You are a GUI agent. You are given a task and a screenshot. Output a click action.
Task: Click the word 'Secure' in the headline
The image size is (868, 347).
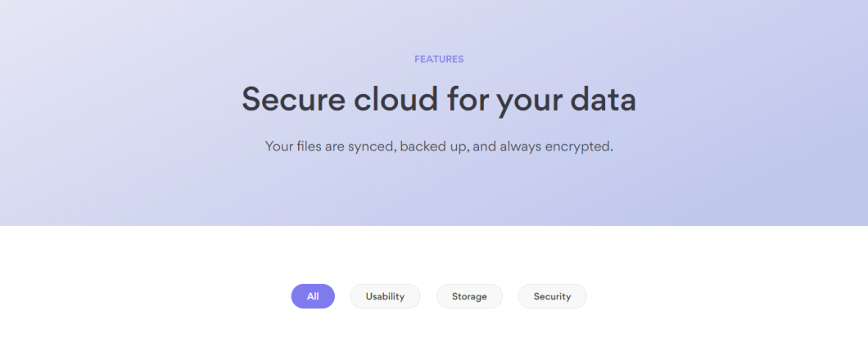click(x=292, y=99)
